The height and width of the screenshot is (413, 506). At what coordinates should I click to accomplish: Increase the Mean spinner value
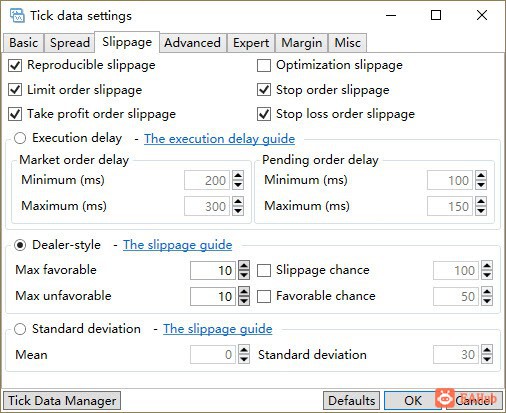244,350
